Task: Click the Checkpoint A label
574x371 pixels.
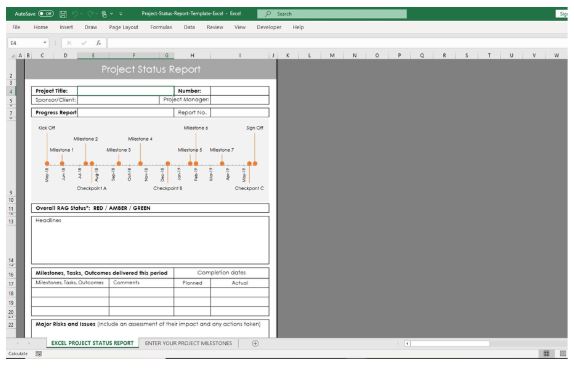Action: tap(92, 188)
